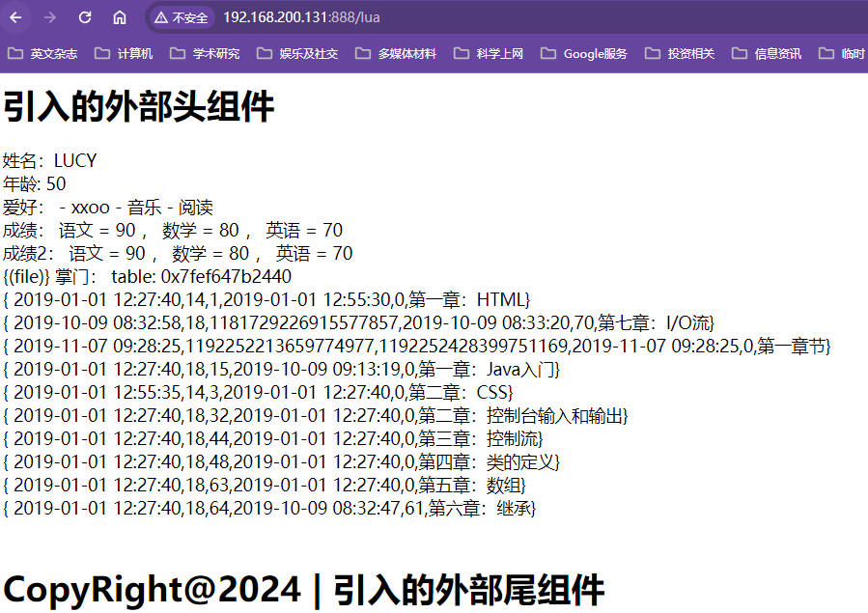Open the 不安全 site security warning
Image resolution: width=868 pixels, height=613 pixels.
coord(181,17)
